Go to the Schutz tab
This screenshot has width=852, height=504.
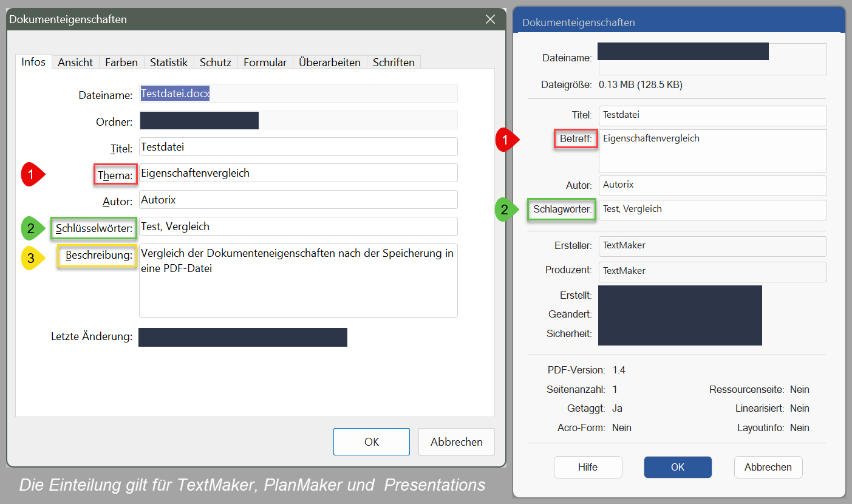(216, 62)
